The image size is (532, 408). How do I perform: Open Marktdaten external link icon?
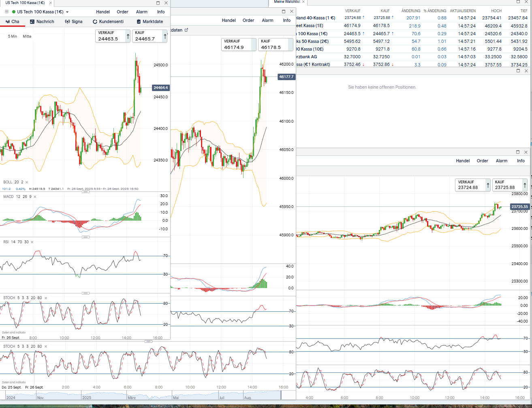click(x=186, y=30)
